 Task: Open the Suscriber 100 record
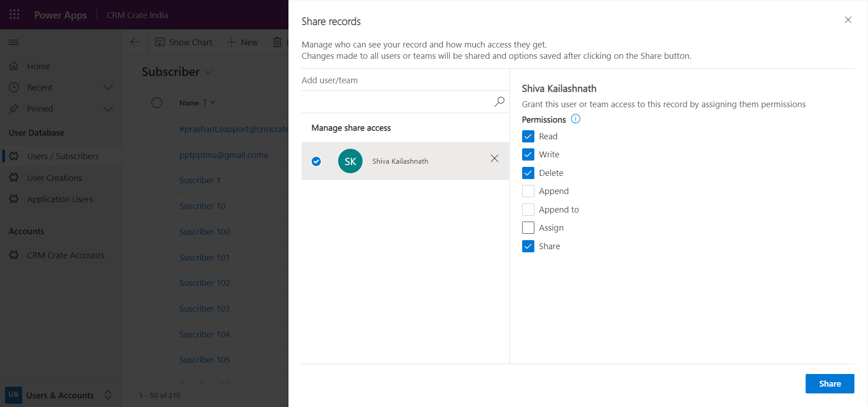tap(204, 231)
